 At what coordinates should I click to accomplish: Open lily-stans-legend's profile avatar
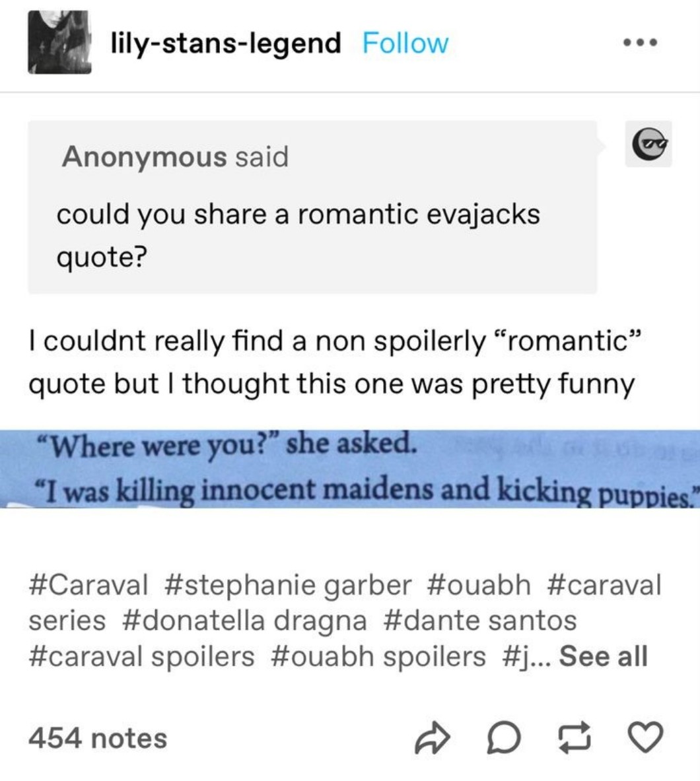59,42
